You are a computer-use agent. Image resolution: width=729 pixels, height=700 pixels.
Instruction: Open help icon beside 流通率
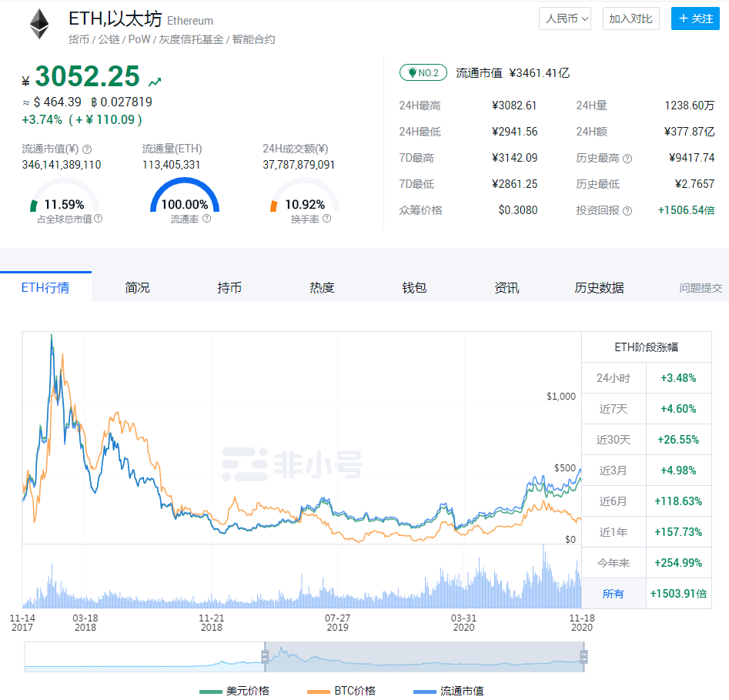[x=207, y=219]
